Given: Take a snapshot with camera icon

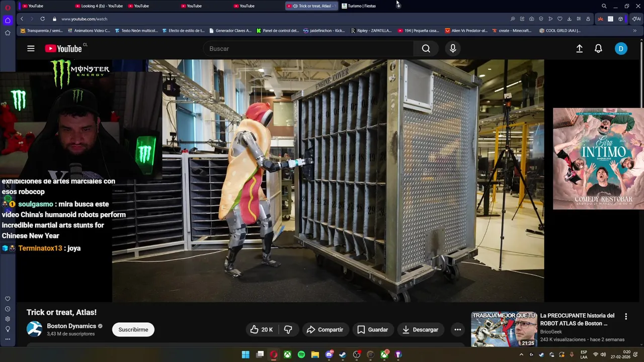Looking at the screenshot, I should 531,19.
